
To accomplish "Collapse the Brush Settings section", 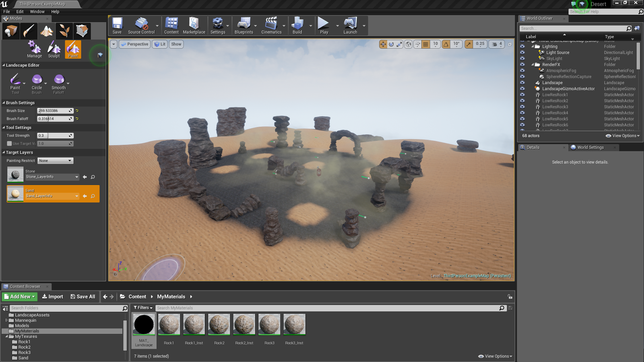I will point(4,103).
